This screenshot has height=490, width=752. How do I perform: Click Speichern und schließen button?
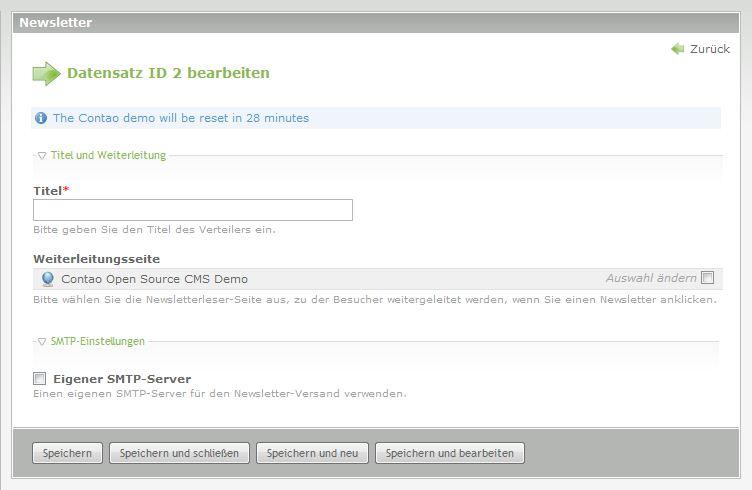point(179,453)
